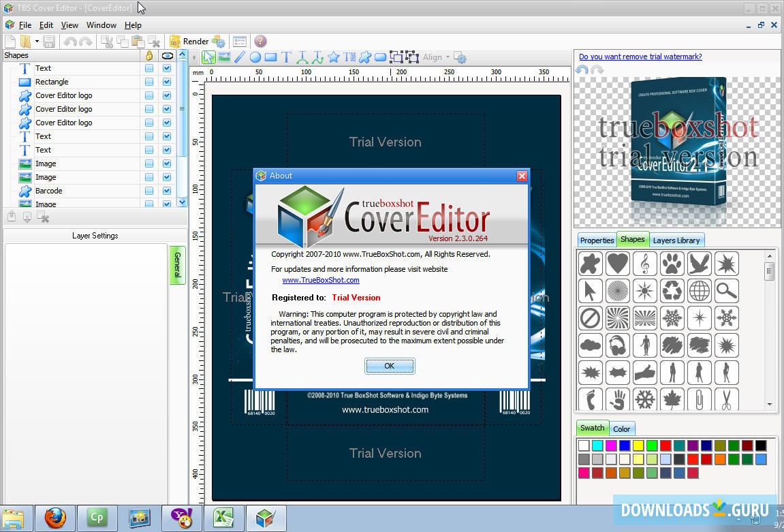Select the arrow pointer selection tool

tap(208, 57)
